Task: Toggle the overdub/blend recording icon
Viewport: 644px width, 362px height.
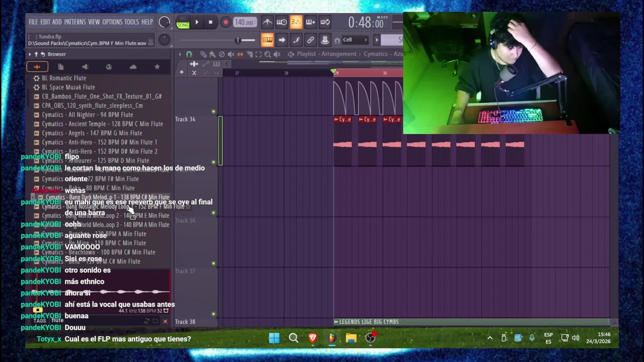Action: coord(310,22)
